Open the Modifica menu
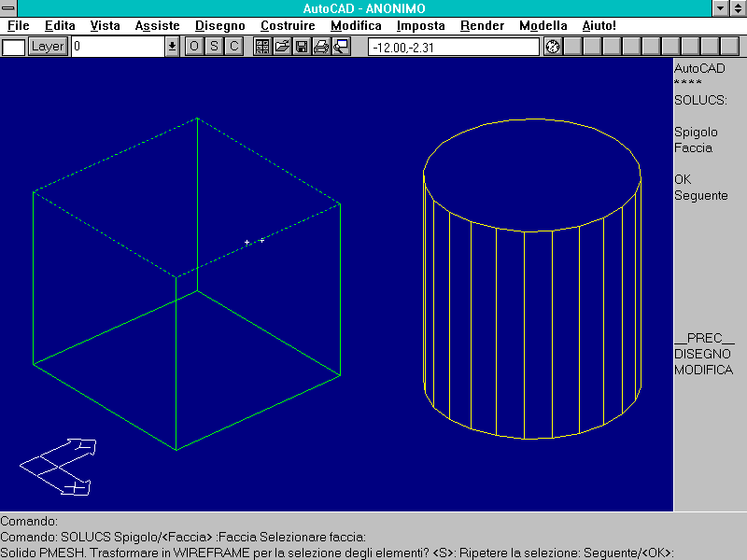 click(x=356, y=26)
